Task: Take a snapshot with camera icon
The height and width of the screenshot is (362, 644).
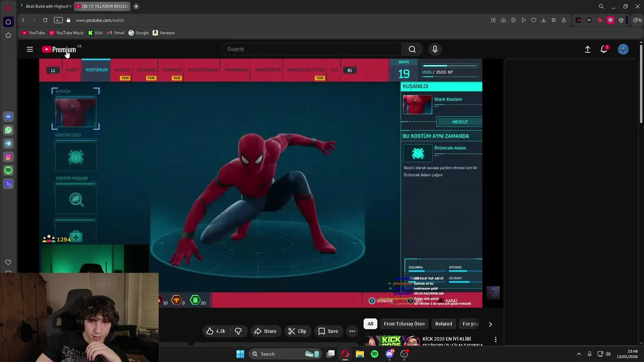Action: click(503, 20)
